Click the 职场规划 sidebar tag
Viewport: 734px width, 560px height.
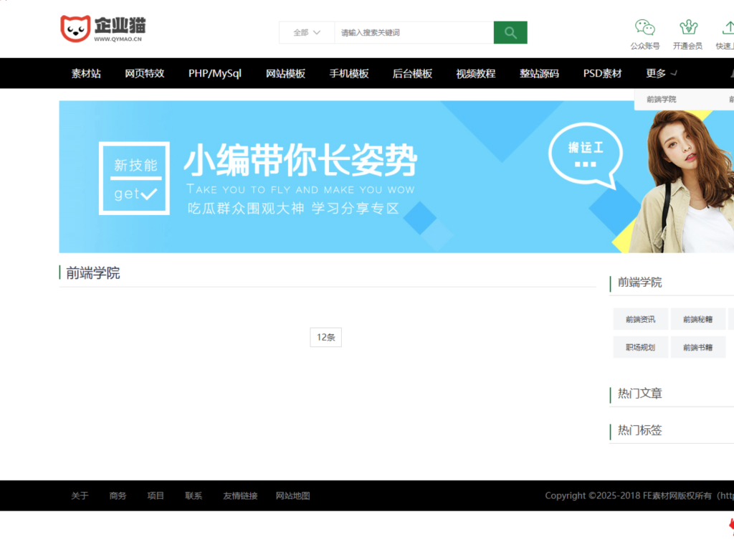pos(639,347)
